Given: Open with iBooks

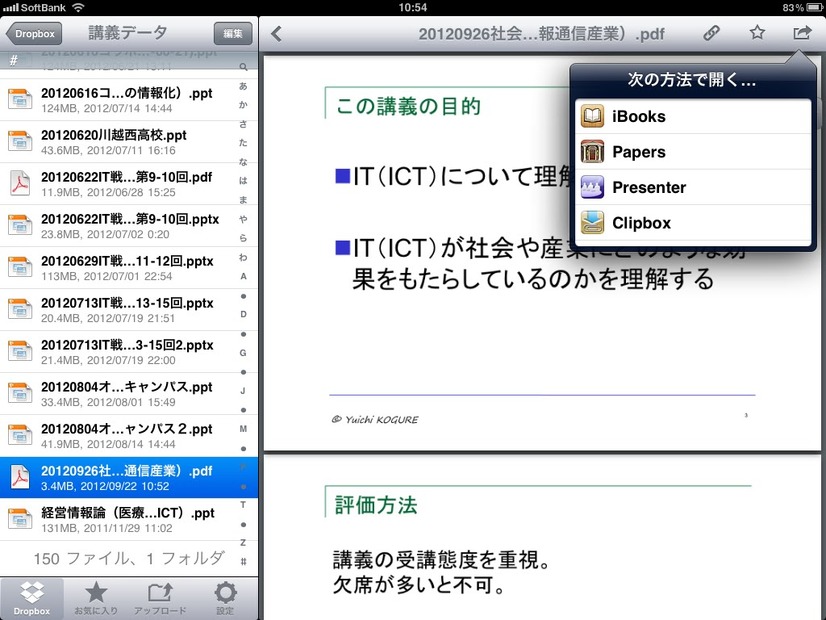Looking at the screenshot, I should (x=693, y=116).
